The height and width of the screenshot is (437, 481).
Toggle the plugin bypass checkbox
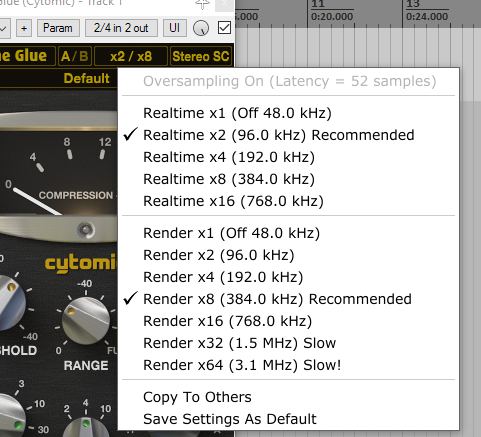[224, 28]
